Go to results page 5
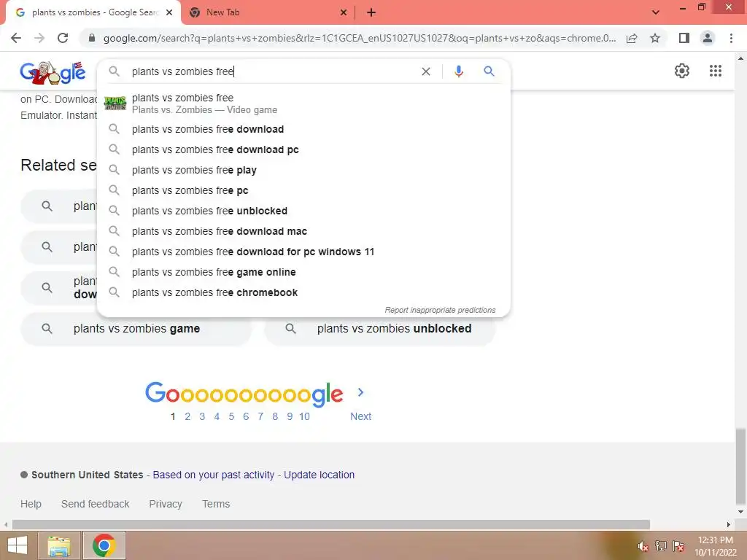Screen dimensions: 747x560 click(231, 416)
